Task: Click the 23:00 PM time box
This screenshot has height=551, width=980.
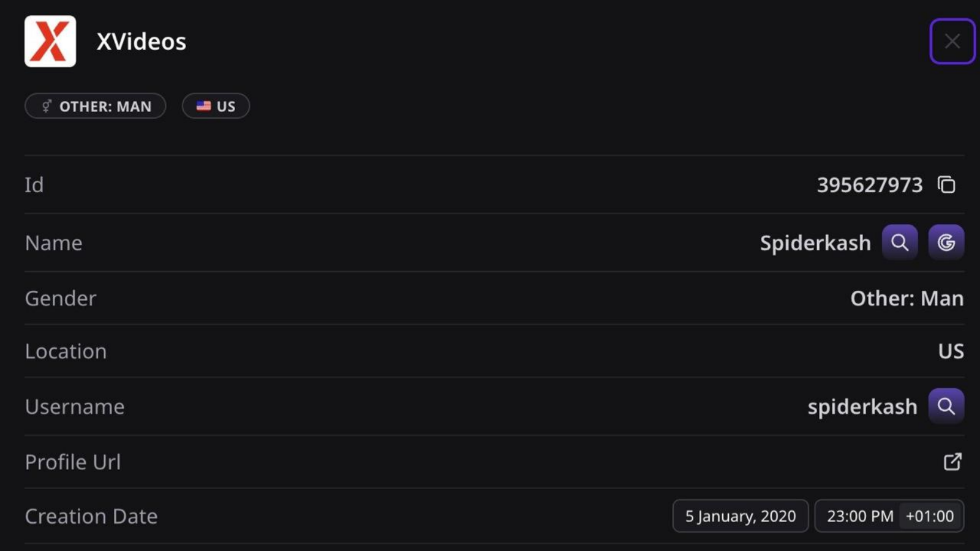Action: click(x=859, y=516)
